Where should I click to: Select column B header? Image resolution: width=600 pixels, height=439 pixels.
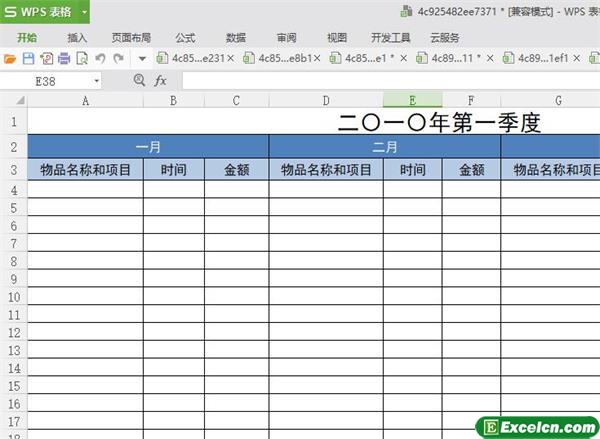174,101
